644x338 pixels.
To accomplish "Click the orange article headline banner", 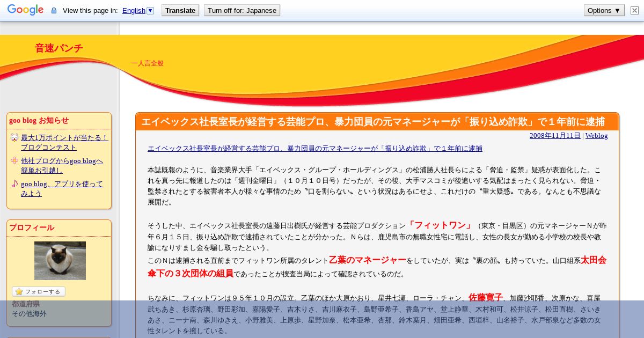I will tap(377, 122).
